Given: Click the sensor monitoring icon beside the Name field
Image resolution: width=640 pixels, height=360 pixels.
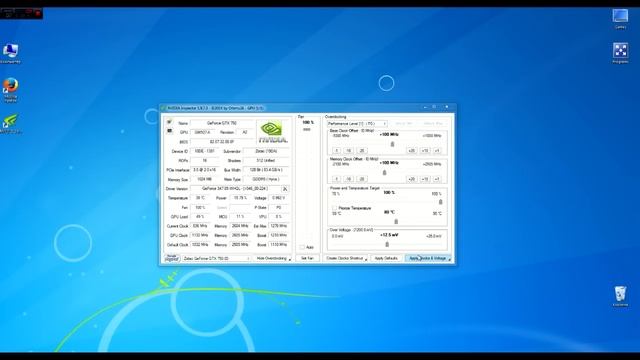Looking at the screenshot, I should point(169,122).
